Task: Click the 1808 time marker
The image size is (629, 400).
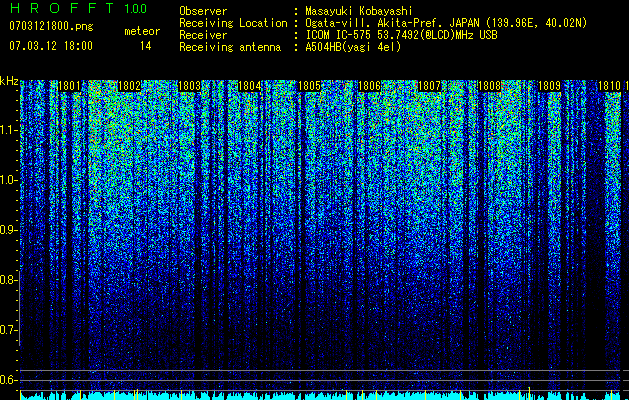Action: coord(490,86)
